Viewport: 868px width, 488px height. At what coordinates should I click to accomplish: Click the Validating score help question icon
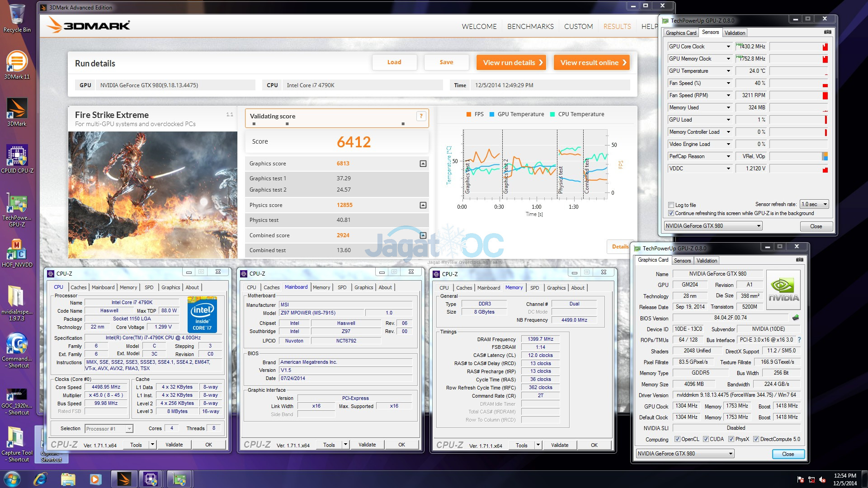tap(421, 116)
